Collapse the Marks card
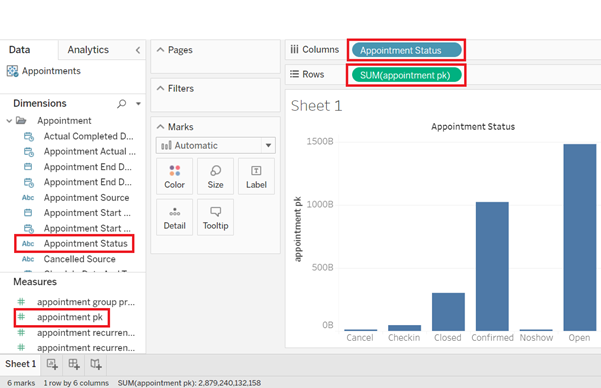The width and height of the screenshot is (601, 388). 161,127
